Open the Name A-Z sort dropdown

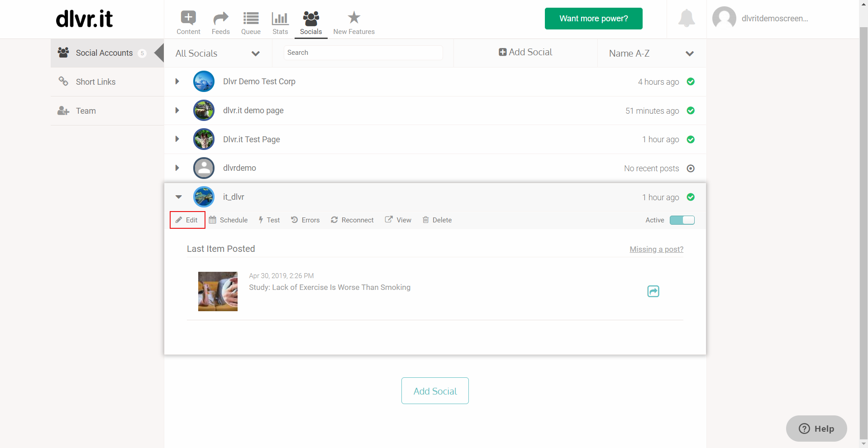pyautogui.click(x=652, y=53)
